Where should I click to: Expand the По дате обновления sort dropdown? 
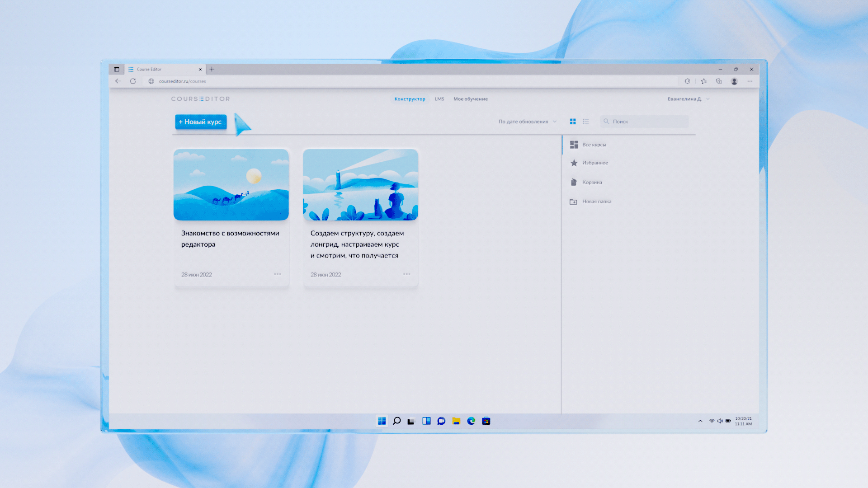pyautogui.click(x=527, y=122)
